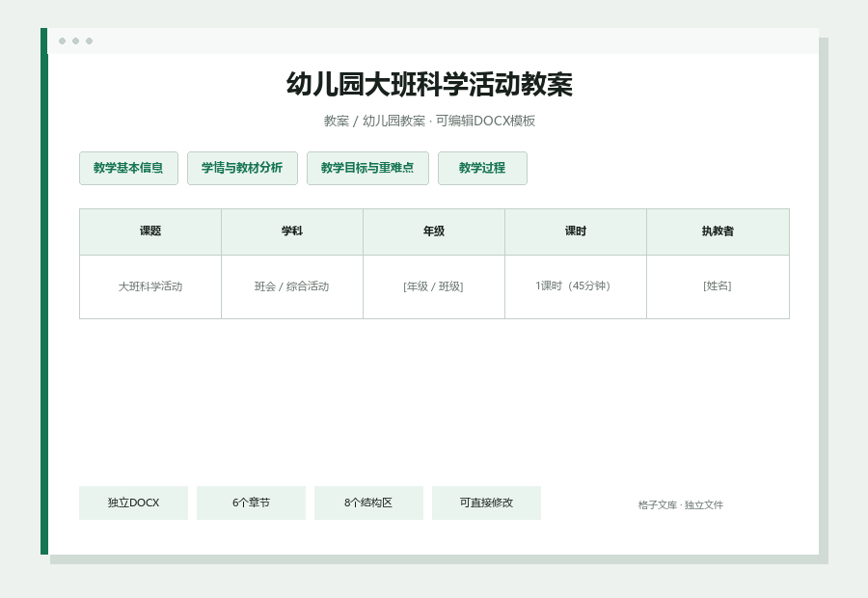Switch to 教学目标与重难点 tab
Screen dimensions: 868x598
point(367,169)
